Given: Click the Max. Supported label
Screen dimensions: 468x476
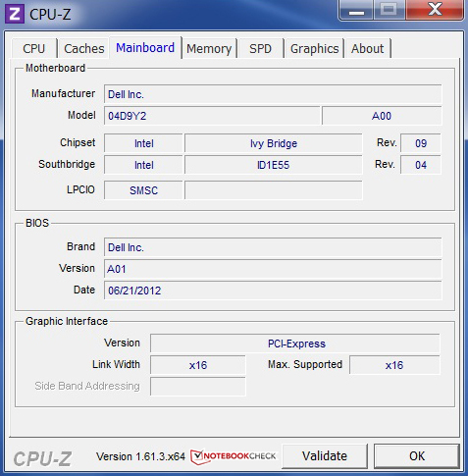Looking at the screenshot, I should pos(305,364).
